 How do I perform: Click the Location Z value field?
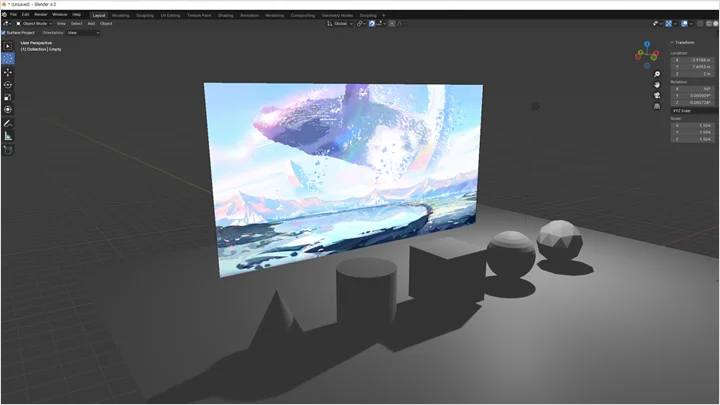point(693,73)
